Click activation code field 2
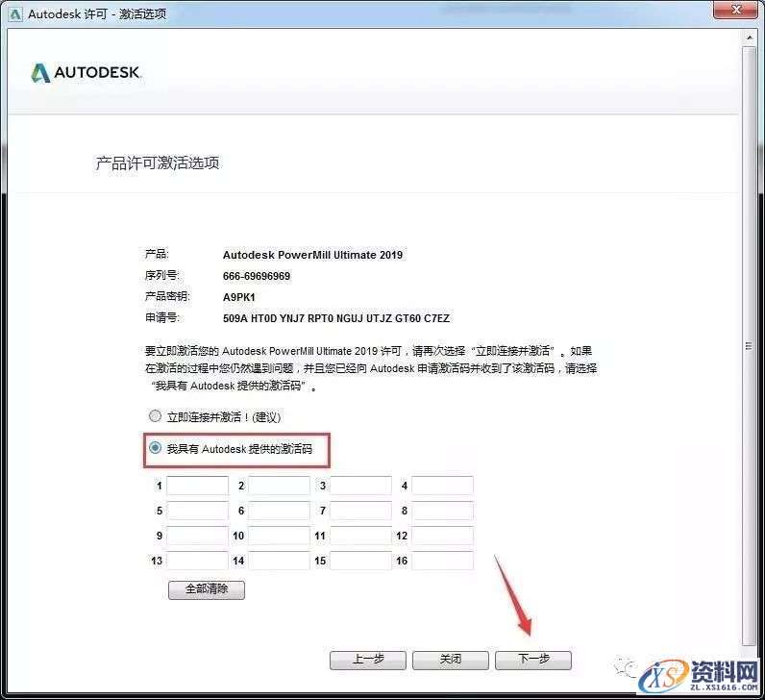The height and width of the screenshot is (700, 765). pos(279,486)
